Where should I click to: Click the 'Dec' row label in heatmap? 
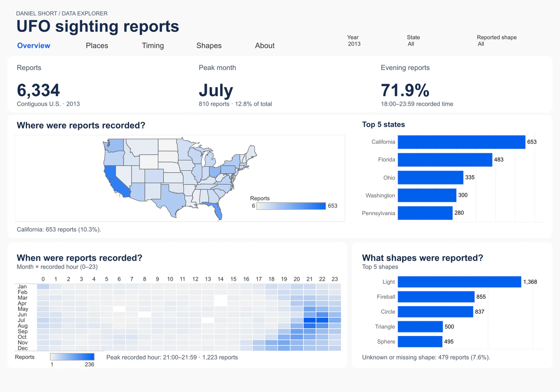pyautogui.click(x=22, y=348)
